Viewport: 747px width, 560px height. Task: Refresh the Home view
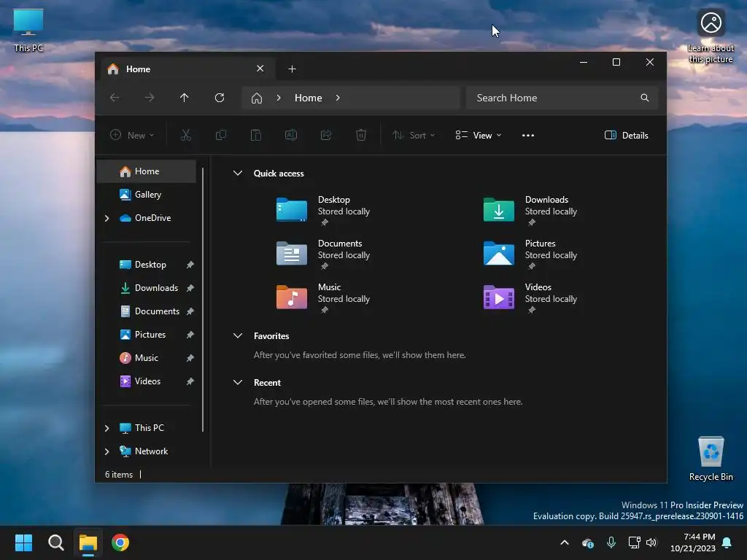click(220, 98)
